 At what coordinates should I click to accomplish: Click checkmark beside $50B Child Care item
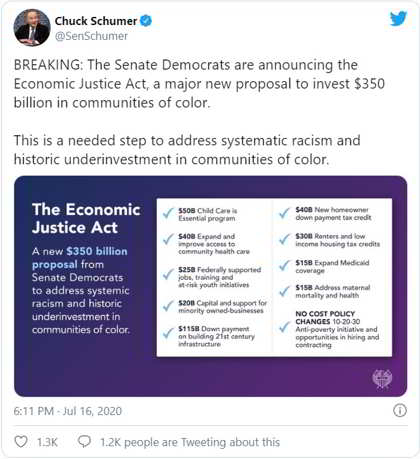[x=168, y=213]
